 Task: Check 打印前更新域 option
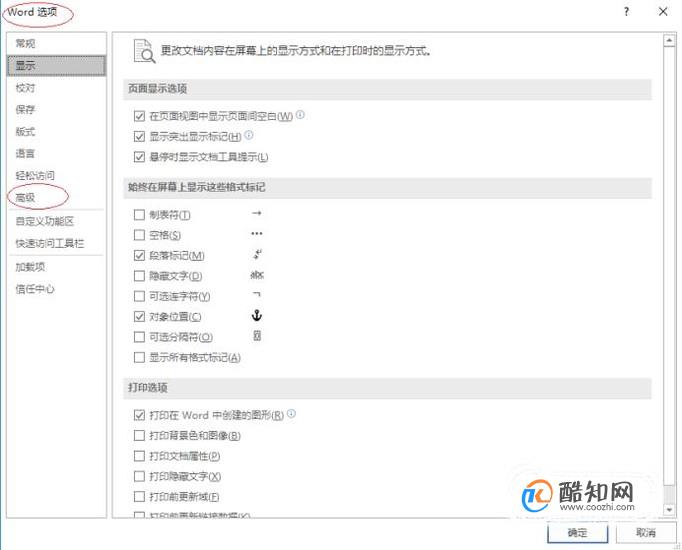(x=139, y=497)
